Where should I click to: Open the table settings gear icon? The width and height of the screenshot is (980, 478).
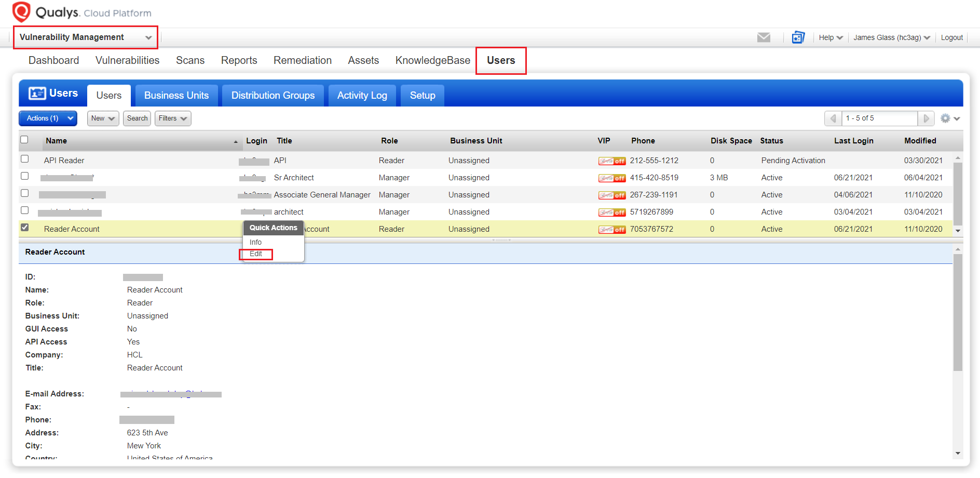click(945, 118)
